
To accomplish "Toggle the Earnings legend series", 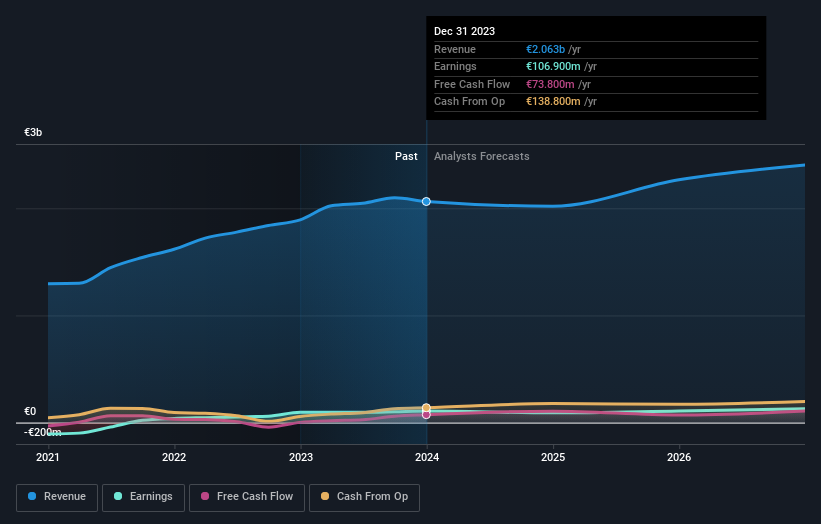I will click(x=143, y=497).
